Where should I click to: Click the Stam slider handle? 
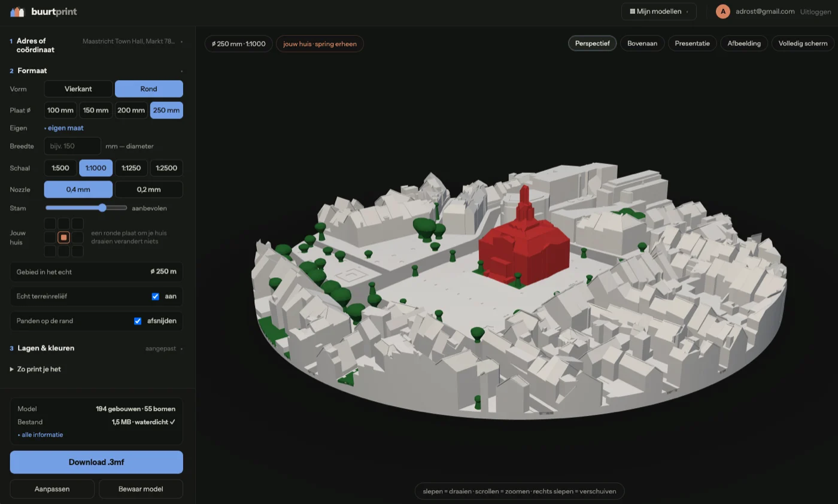pos(102,208)
